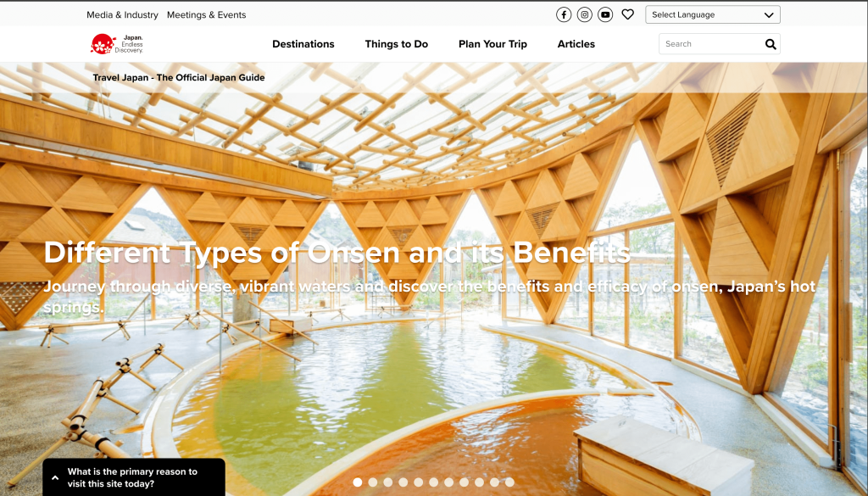
Task: Select the last carousel slide dot
Action: (x=509, y=482)
